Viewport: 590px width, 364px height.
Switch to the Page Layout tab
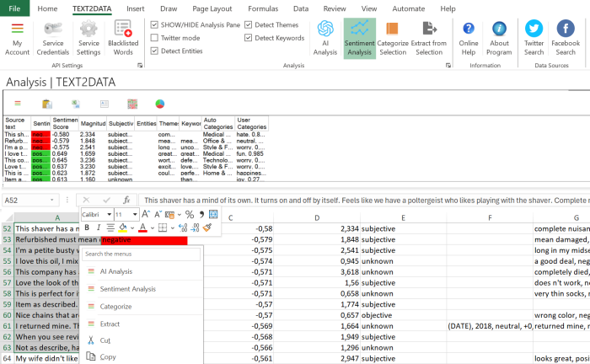pos(212,8)
